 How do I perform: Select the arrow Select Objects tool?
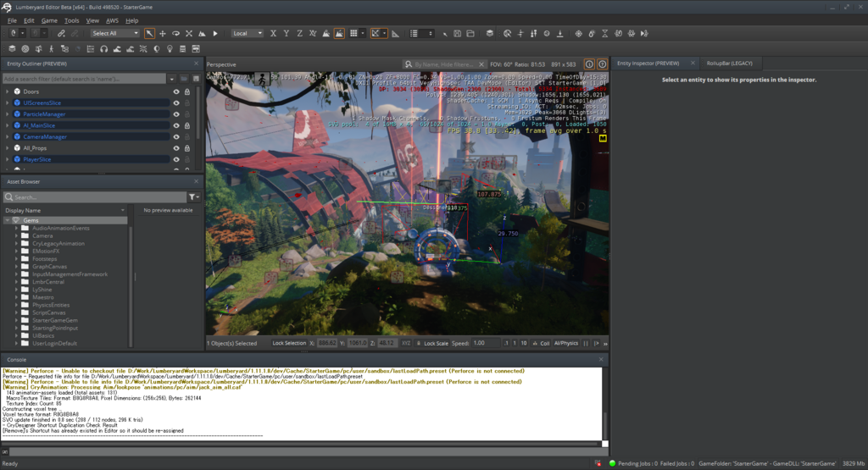pyautogui.click(x=149, y=33)
